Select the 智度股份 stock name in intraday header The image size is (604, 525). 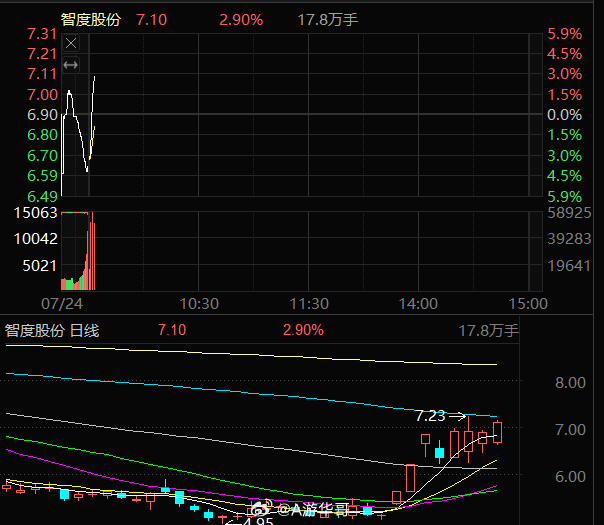click(91, 19)
